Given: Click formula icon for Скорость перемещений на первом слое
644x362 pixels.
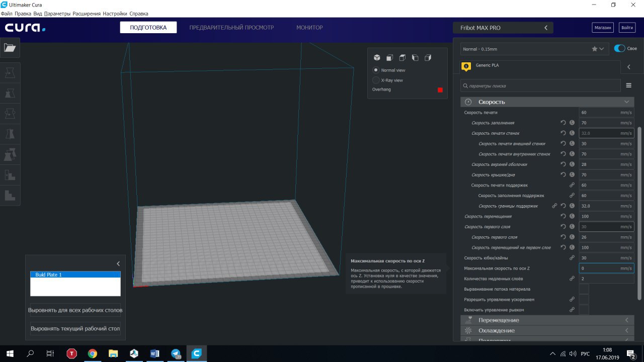Looking at the screenshot, I should pyautogui.click(x=572, y=247).
